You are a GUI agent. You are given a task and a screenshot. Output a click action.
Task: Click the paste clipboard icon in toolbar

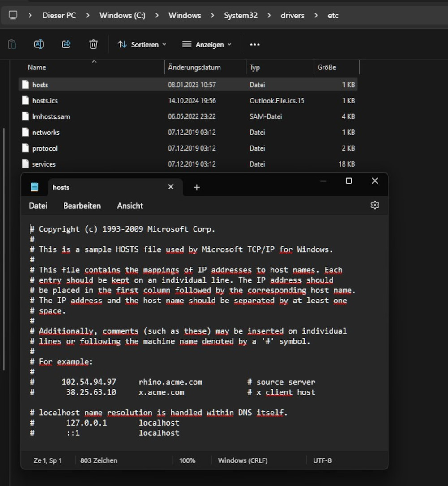click(12, 44)
